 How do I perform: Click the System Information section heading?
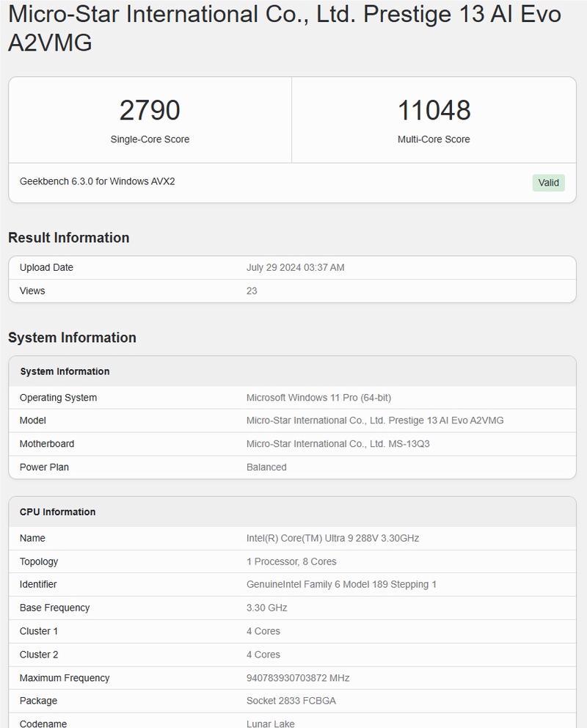[72, 338]
